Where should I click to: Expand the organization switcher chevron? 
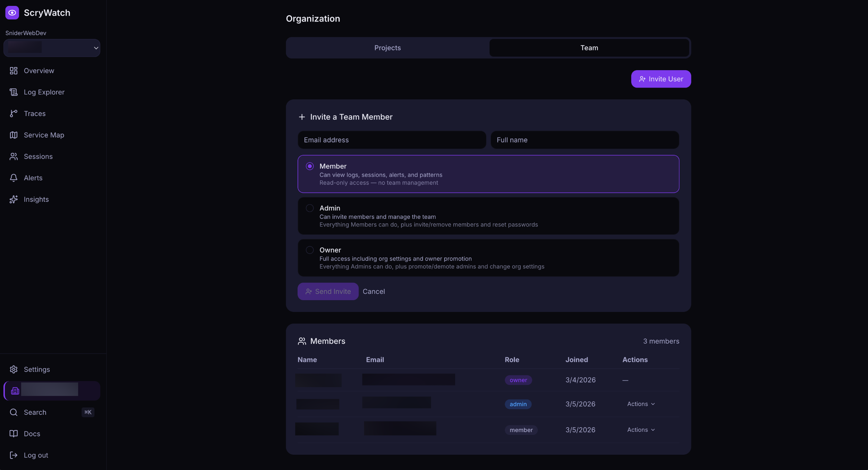pyautogui.click(x=96, y=48)
